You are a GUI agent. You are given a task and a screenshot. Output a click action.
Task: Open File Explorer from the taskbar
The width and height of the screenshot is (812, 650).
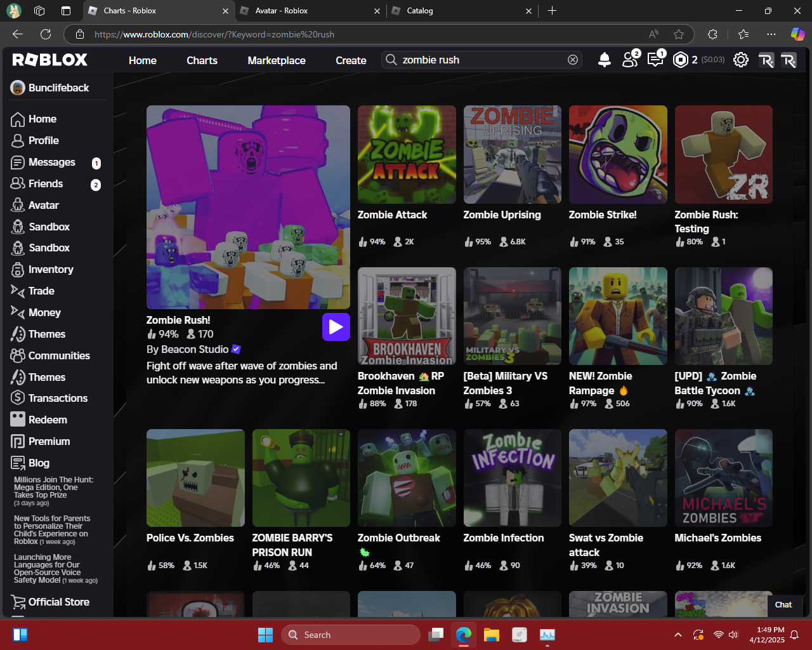492,635
